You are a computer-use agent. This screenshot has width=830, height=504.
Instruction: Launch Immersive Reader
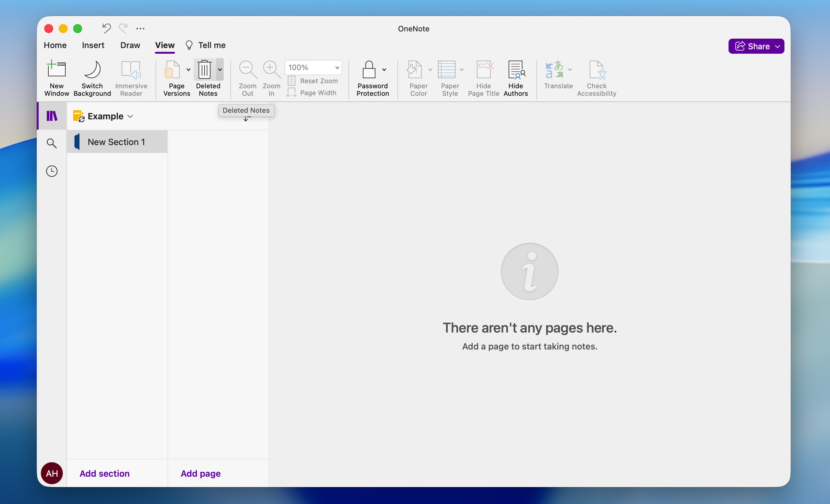[x=131, y=78]
